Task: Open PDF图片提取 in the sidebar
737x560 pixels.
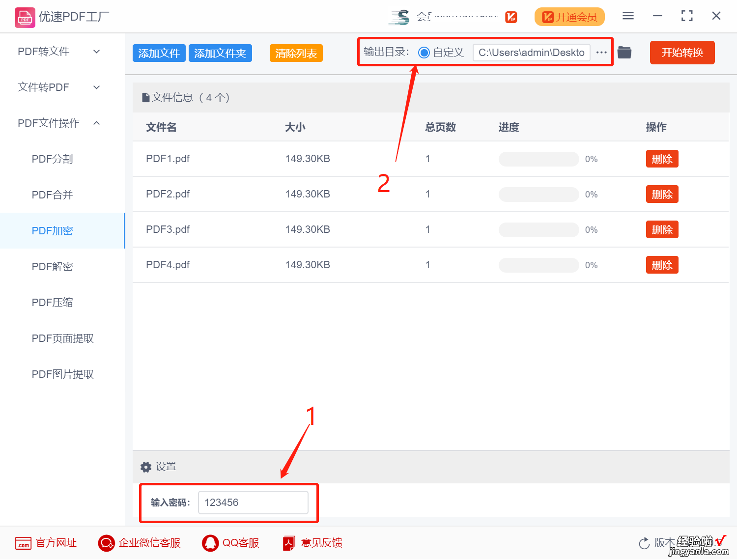Action: coord(62,374)
